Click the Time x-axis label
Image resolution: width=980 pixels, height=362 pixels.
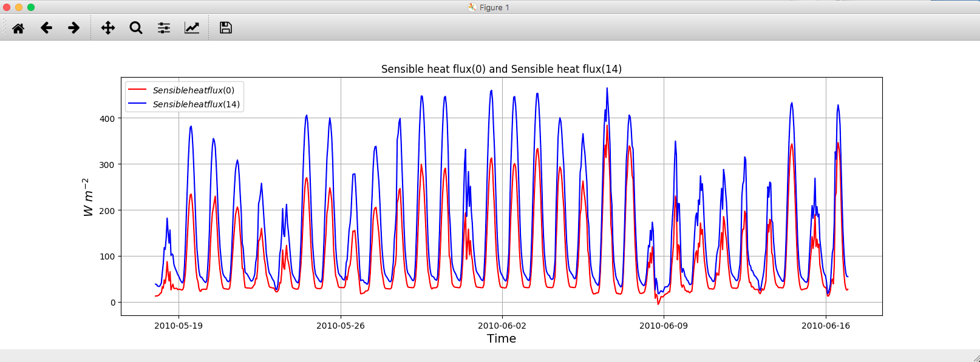[502, 338]
